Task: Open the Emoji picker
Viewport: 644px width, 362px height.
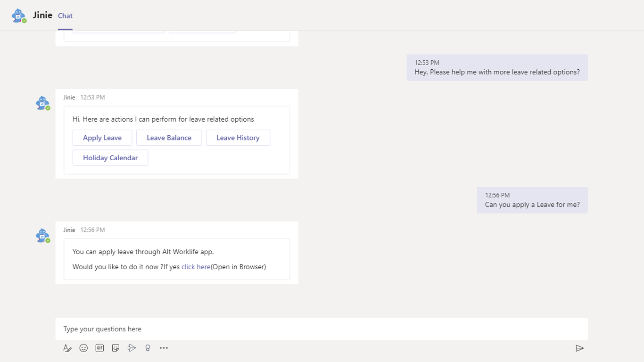Action: 83,348
